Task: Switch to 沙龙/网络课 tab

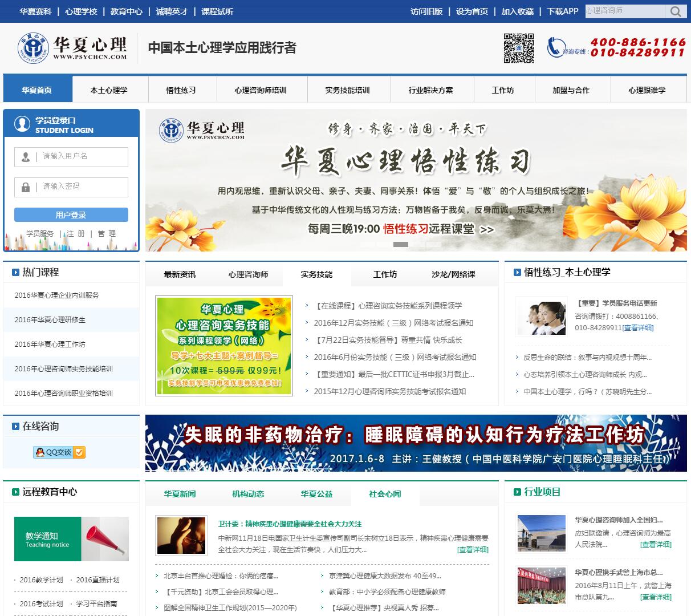Action: pyautogui.click(x=453, y=274)
